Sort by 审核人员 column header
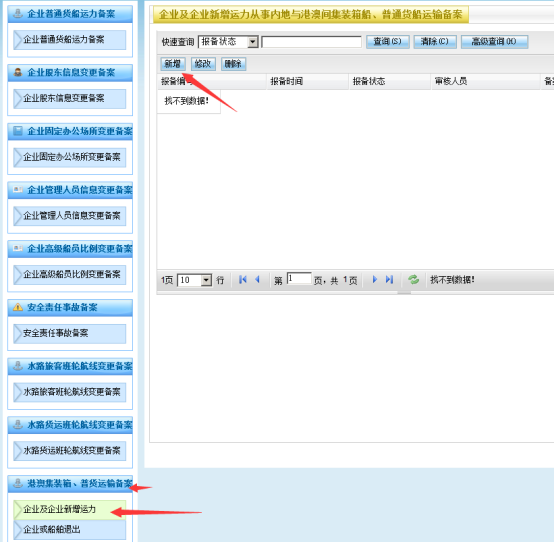 pos(485,81)
